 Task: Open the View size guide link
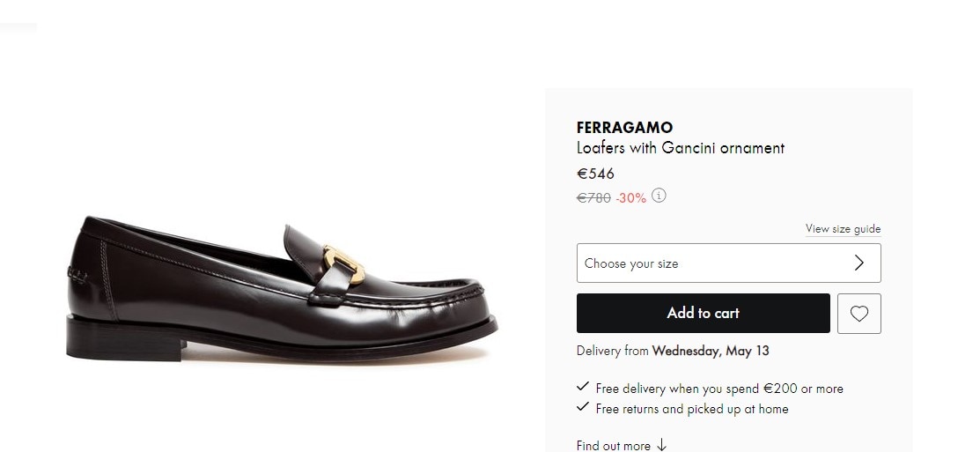844,229
